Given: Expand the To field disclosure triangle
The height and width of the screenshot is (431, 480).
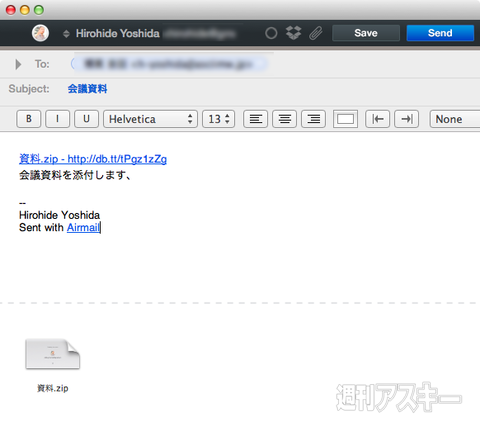Looking at the screenshot, I should tap(18, 64).
